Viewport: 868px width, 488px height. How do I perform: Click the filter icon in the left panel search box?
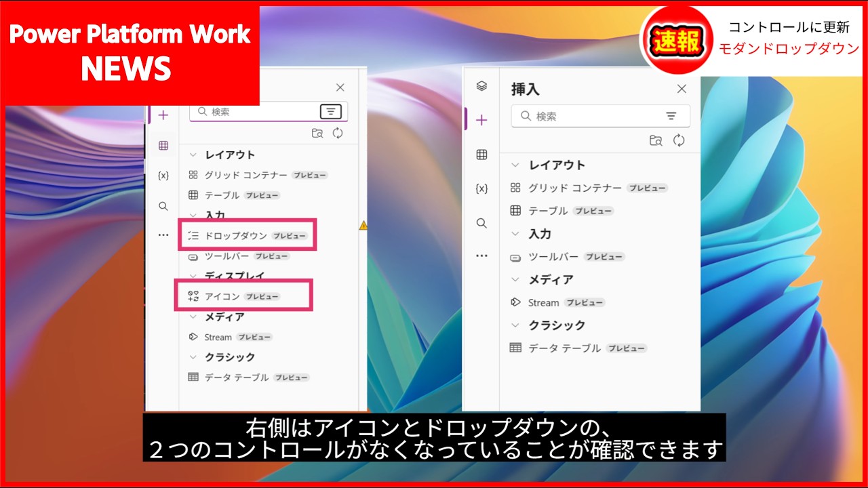[330, 112]
